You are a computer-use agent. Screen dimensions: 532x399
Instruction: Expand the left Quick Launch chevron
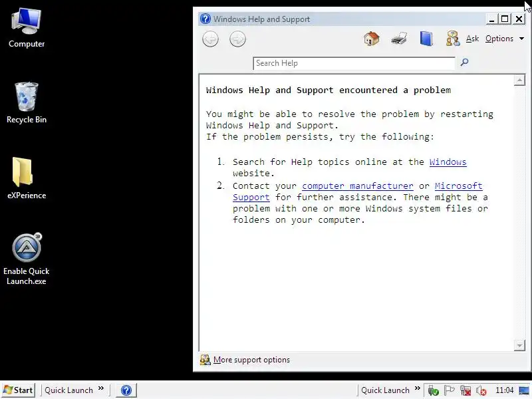(x=101, y=388)
